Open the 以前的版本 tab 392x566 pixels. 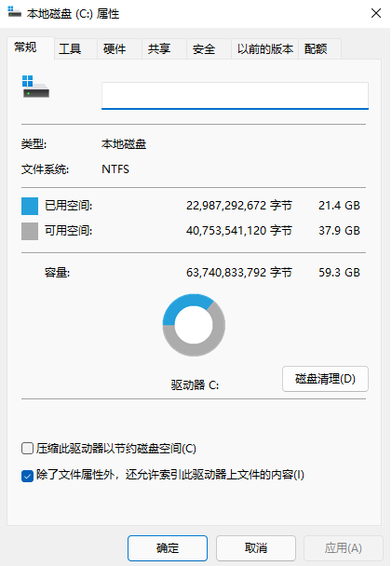point(265,48)
